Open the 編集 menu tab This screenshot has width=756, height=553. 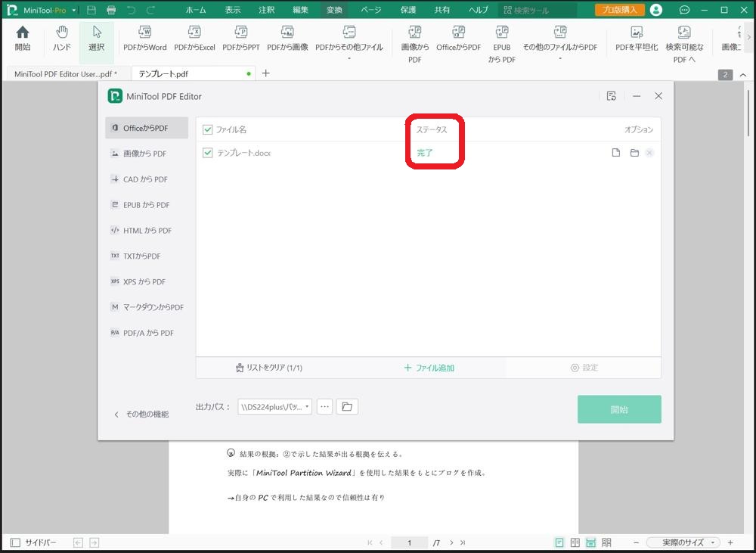[x=300, y=10]
